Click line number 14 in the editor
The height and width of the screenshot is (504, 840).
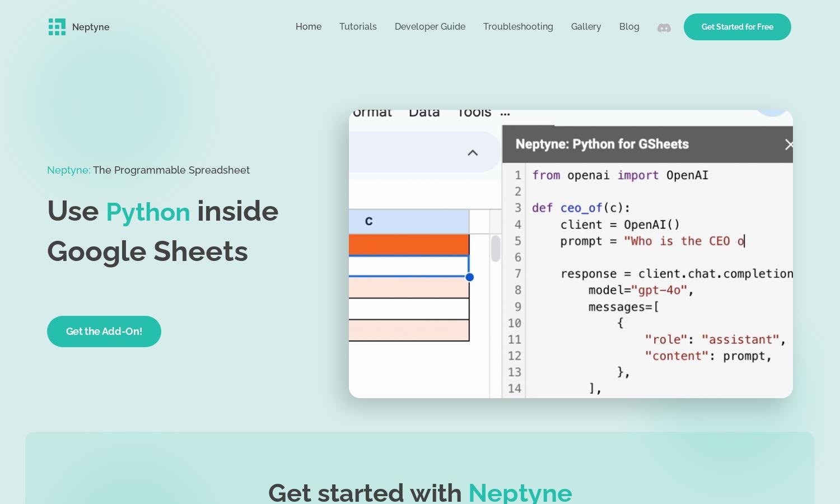coord(514,389)
